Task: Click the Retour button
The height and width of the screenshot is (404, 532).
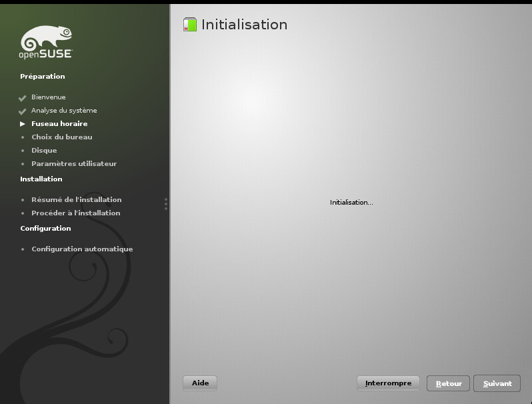Action: coord(448,383)
